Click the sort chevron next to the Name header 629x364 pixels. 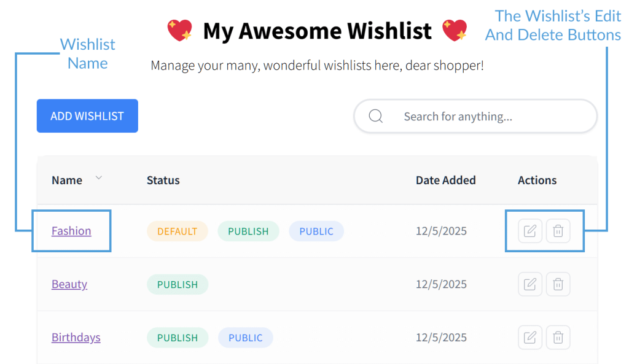click(x=98, y=177)
